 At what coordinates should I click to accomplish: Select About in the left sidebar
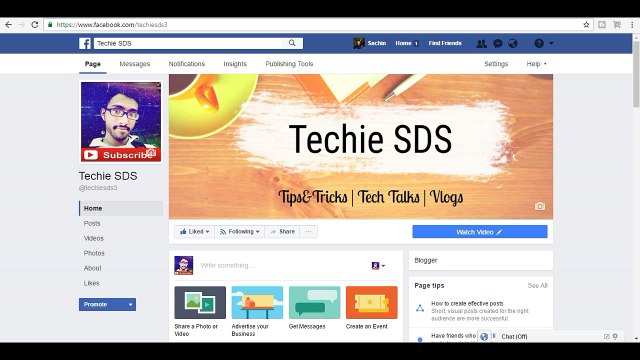pos(93,268)
